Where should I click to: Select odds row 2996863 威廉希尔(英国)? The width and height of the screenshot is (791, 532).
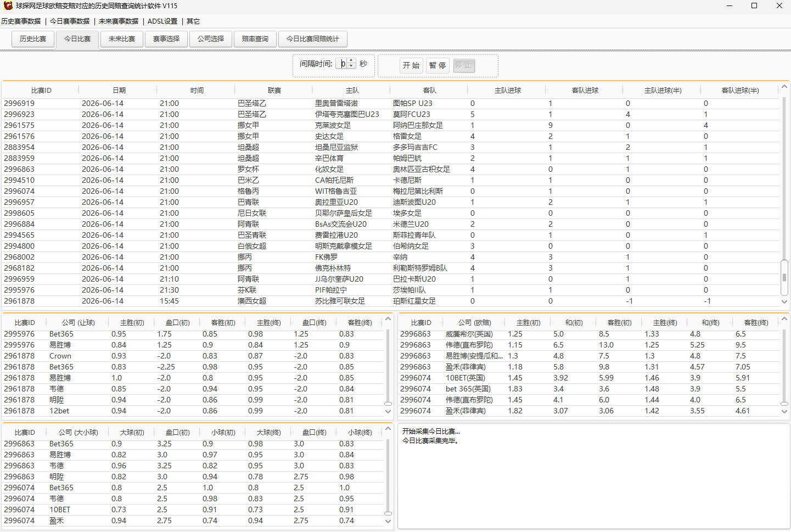click(589, 334)
